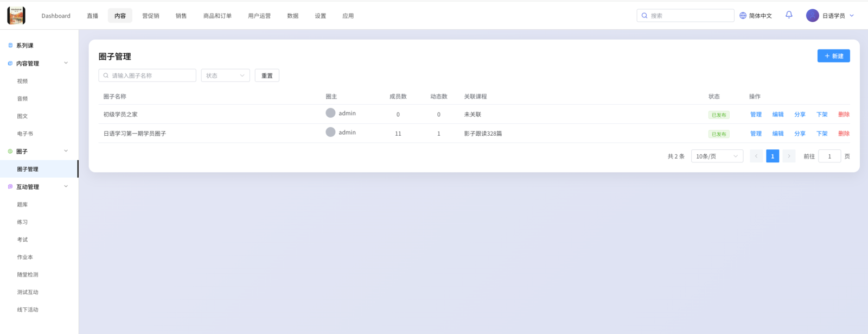Switch to the 直播 top menu
Screen dimensions: 868x334
coord(93,16)
